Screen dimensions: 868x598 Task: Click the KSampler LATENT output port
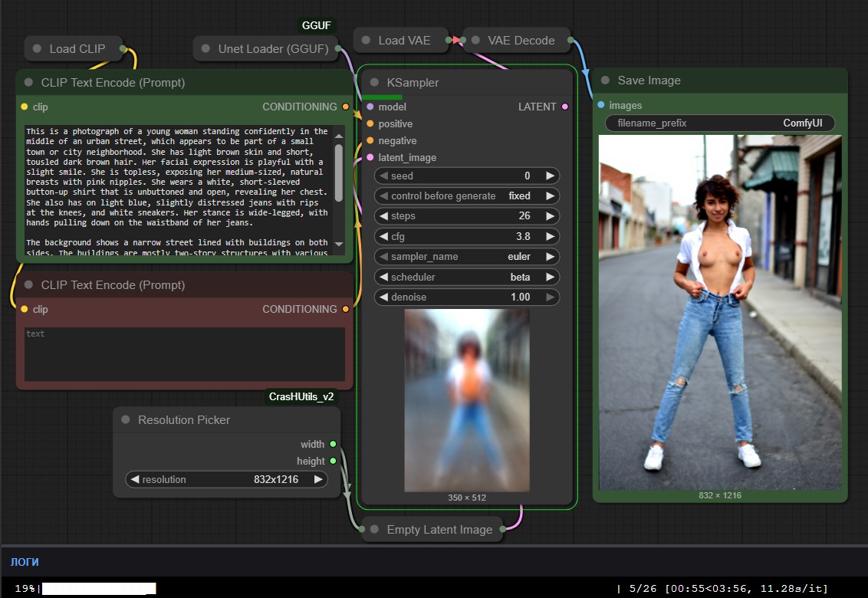tap(564, 107)
